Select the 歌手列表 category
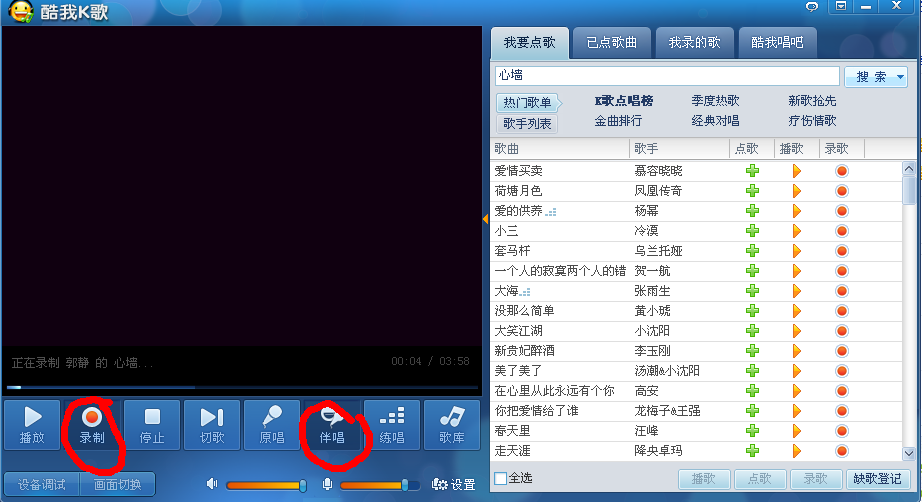Screen dimensions: 922x502 527,123
